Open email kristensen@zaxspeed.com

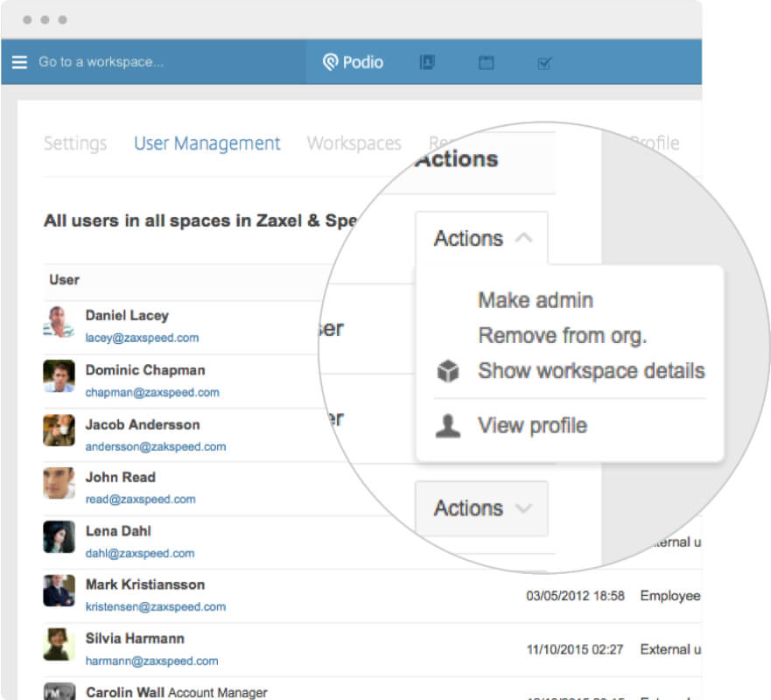(156, 606)
